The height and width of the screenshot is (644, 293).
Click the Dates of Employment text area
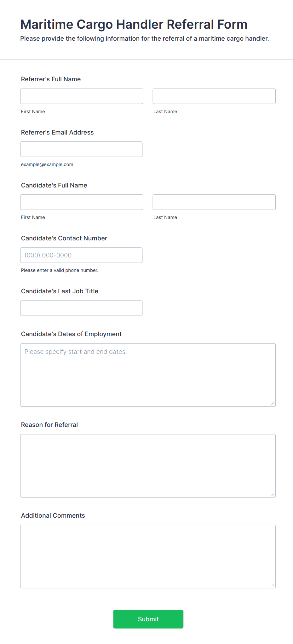coord(148,375)
